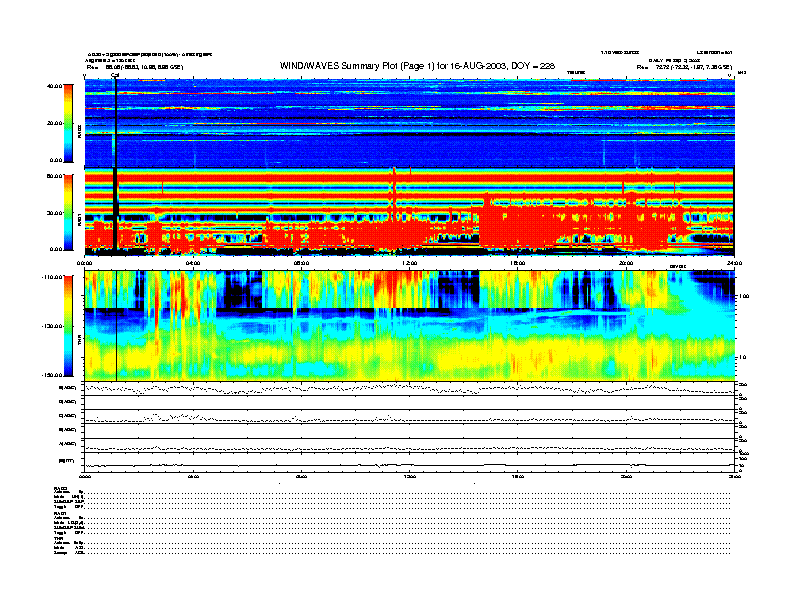Click the 12:00 tick label below the line plots
Image resolution: width=792 pixels, height=612 pixels.
(410, 476)
